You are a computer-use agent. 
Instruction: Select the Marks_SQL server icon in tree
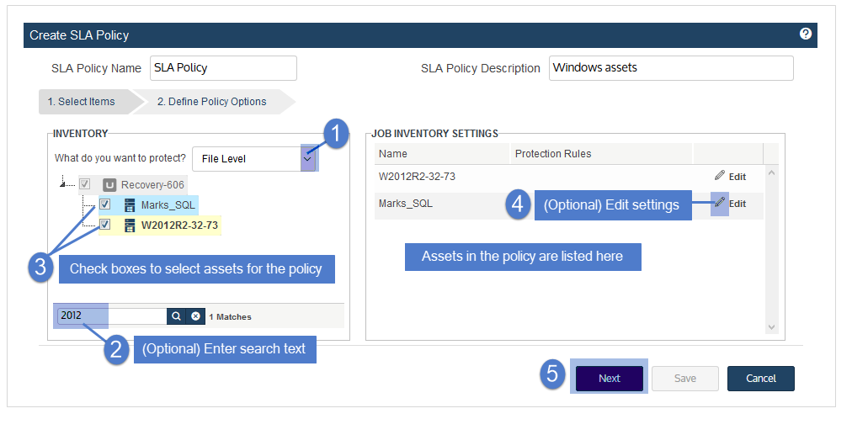(130, 205)
